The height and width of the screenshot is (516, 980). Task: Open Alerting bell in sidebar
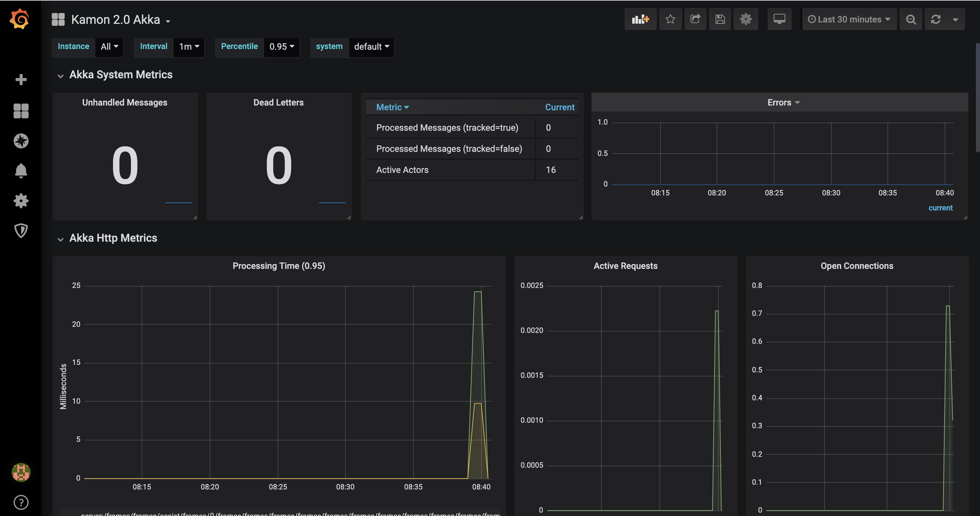pos(21,171)
